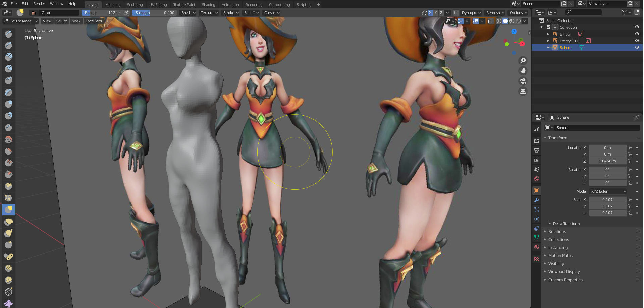Hide the Empty.001 object in outliner
The height and width of the screenshot is (308, 644).
[x=637, y=41]
